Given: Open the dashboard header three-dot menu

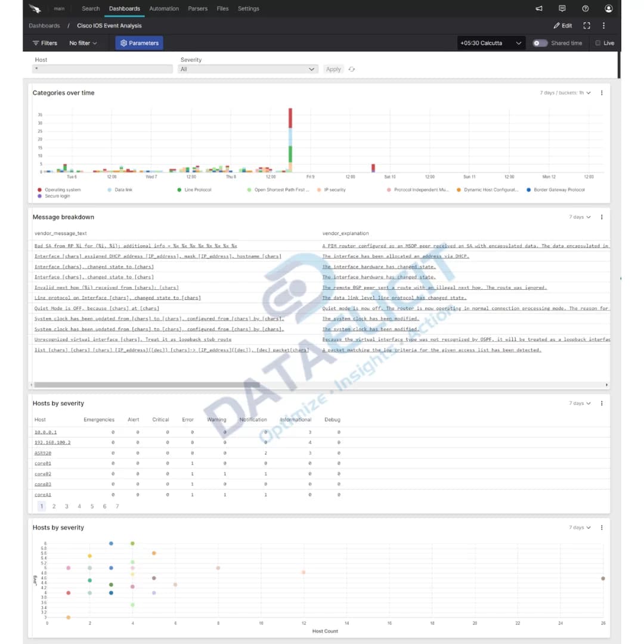Looking at the screenshot, I should tap(604, 26).
